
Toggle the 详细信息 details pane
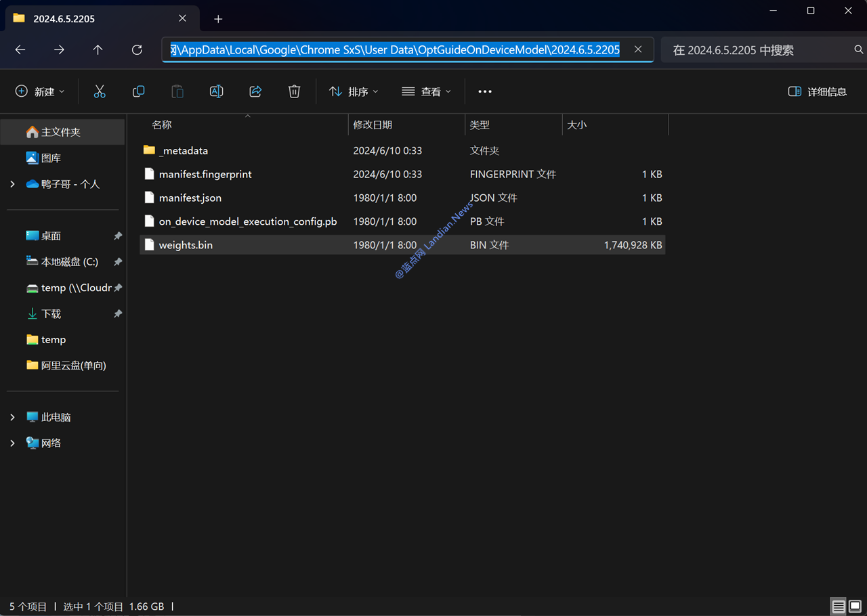click(818, 91)
